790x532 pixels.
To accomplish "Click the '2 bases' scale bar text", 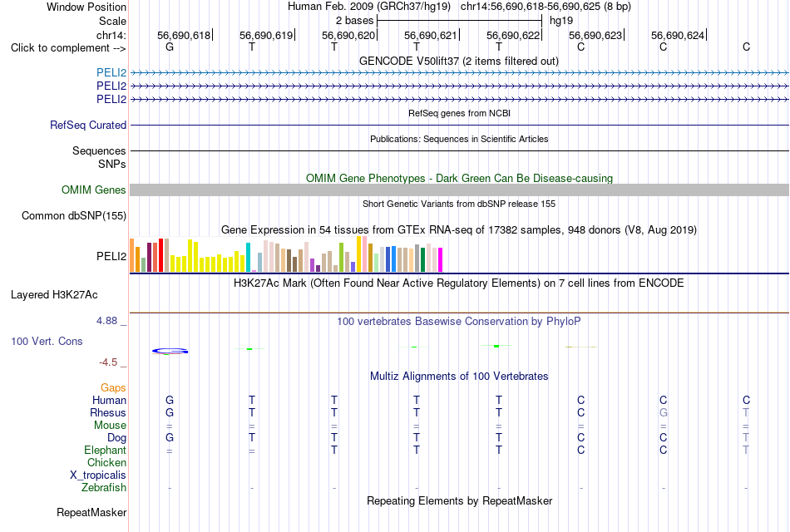I will (355, 21).
